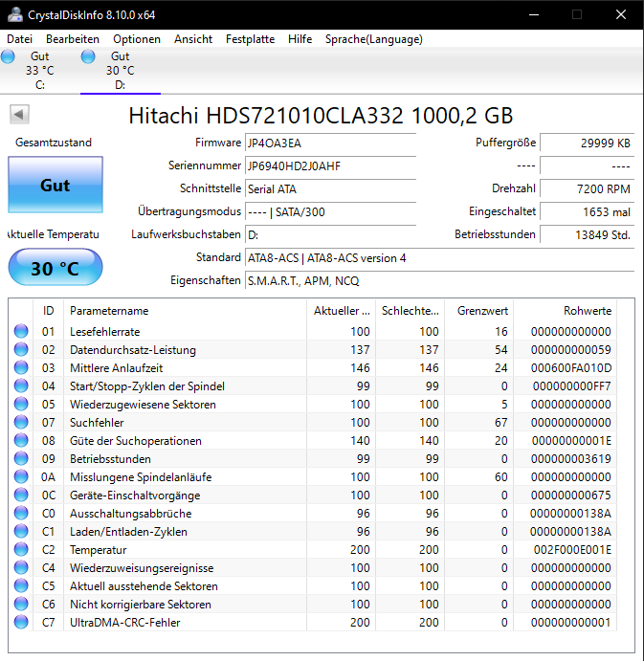This screenshot has width=644, height=661.
Task: Click Puffergröße value 29999 KB
Action: coord(588,143)
